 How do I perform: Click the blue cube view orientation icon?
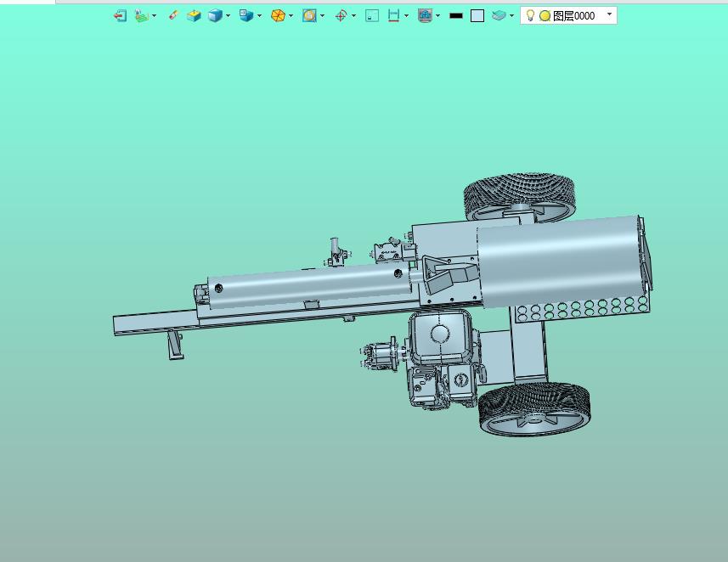click(246, 16)
